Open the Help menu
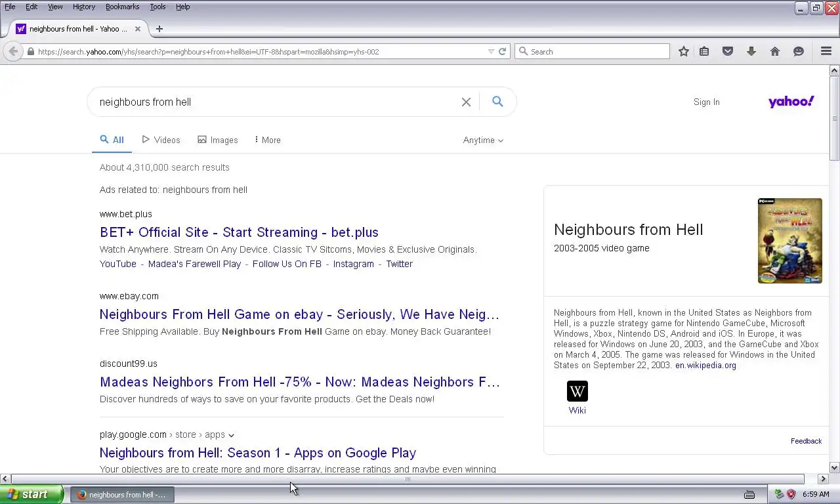Image resolution: width=840 pixels, height=504 pixels. 183,7
